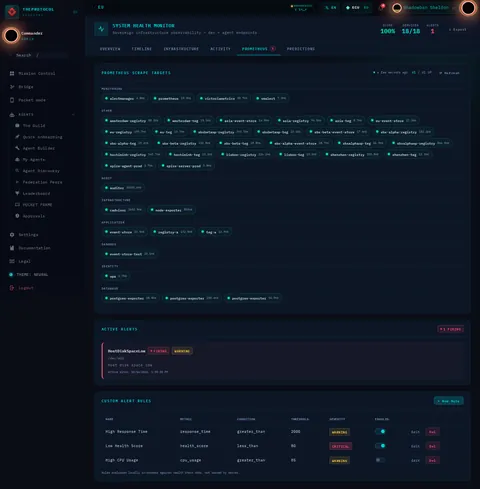
Task: Click the Agents section icon
Action: [x=12, y=115]
